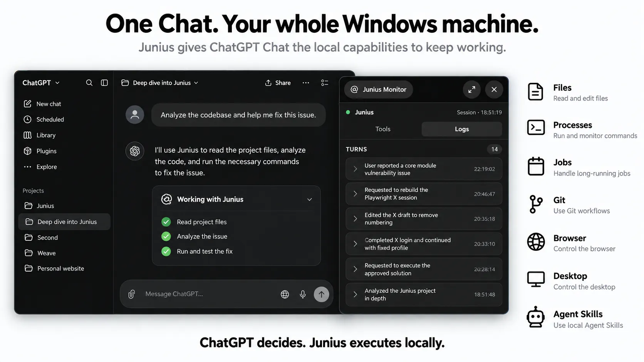The height and width of the screenshot is (362, 644).
Task: Click the user message about fixing issue
Action: (238, 115)
